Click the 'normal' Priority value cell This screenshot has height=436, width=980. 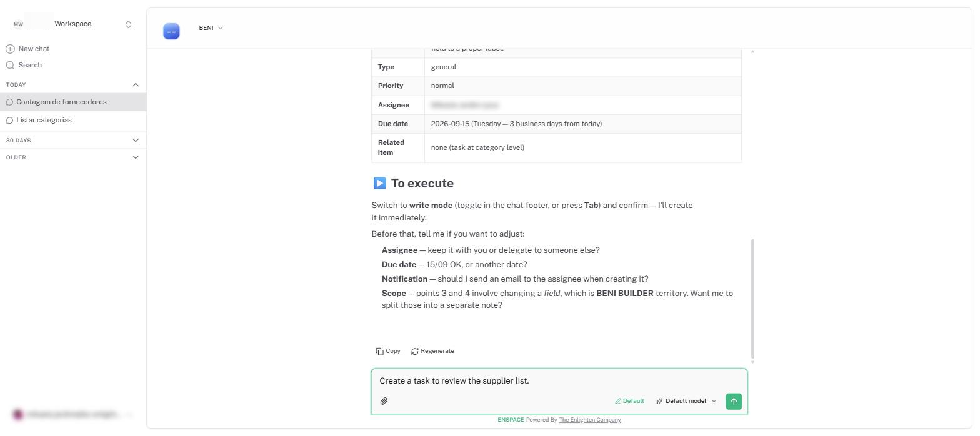(582, 86)
